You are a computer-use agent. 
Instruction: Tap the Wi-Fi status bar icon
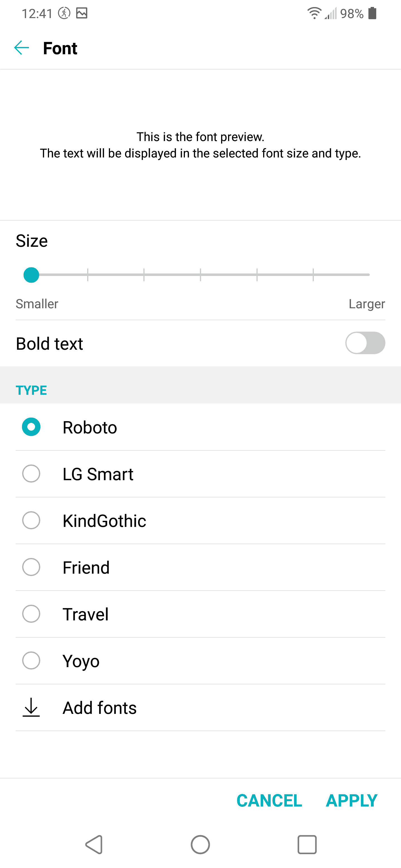click(x=314, y=13)
